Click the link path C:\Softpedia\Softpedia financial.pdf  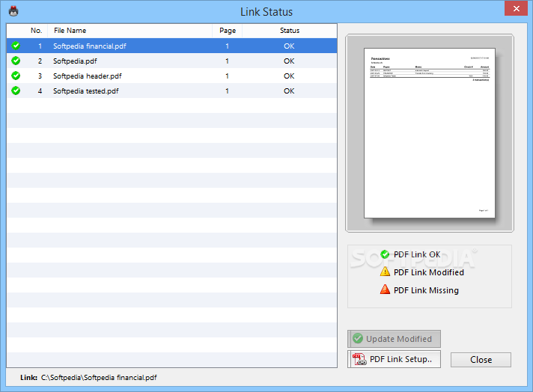(x=99, y=377)
